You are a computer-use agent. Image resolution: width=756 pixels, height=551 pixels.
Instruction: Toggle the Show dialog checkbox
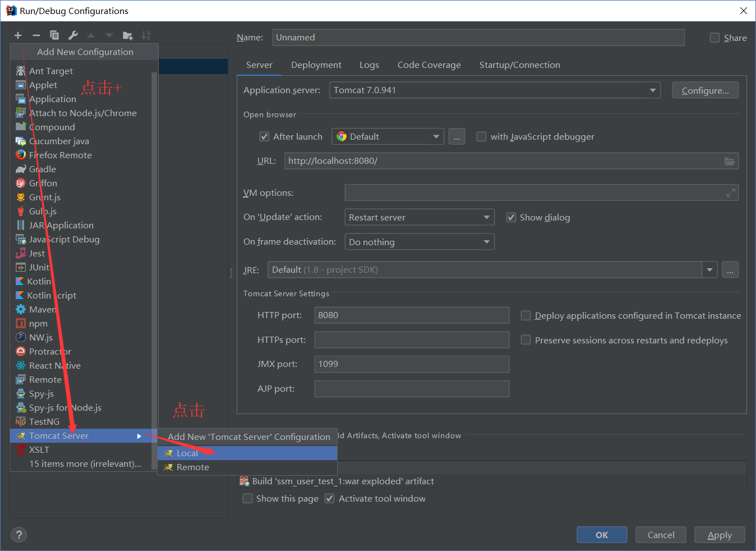(511, 217)
